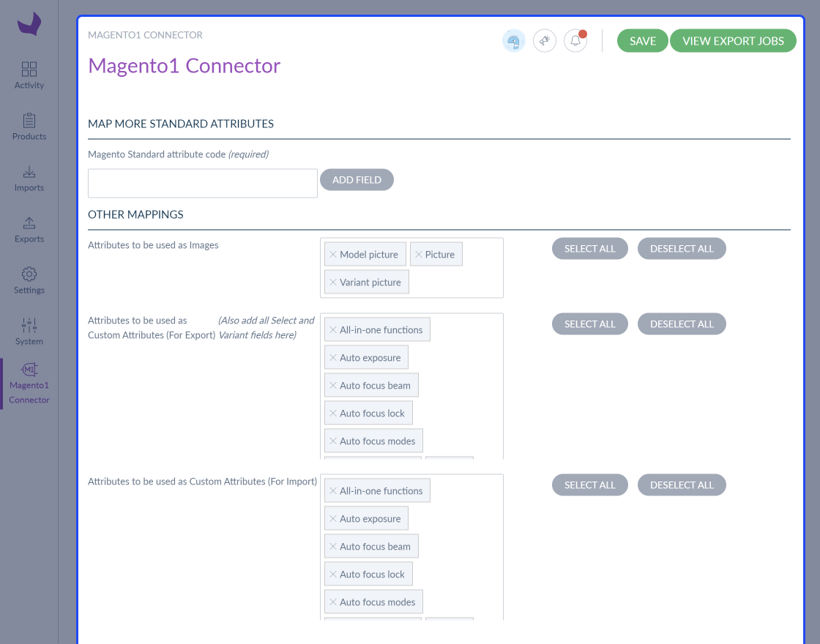
Task: Click the Akeneo logo in sidebar
Action: coord(29,24)
